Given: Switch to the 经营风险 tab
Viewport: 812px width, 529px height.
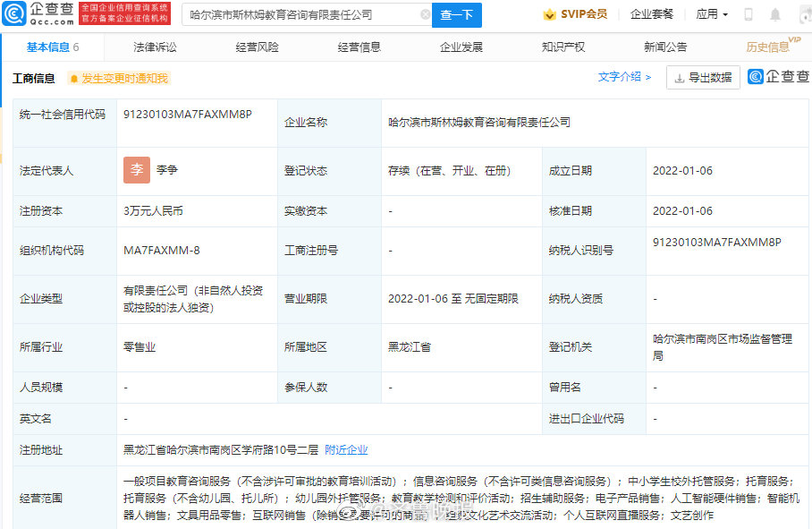Looking at the screenshot, I should (x=257, y=46).
